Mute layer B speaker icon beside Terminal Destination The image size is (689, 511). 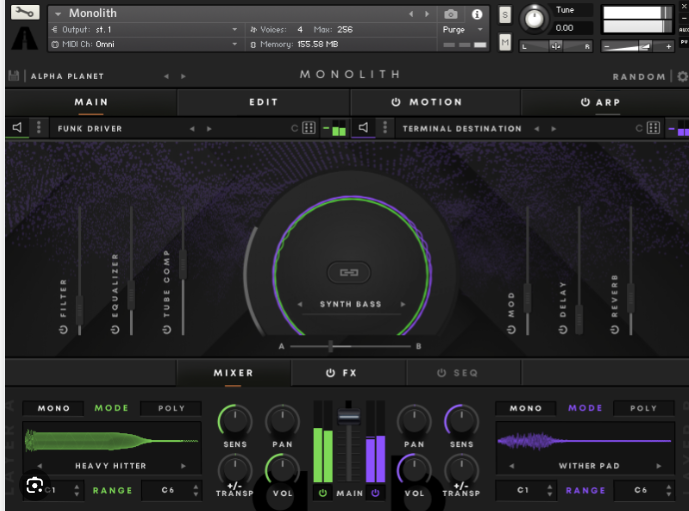[x=363, y=128]
